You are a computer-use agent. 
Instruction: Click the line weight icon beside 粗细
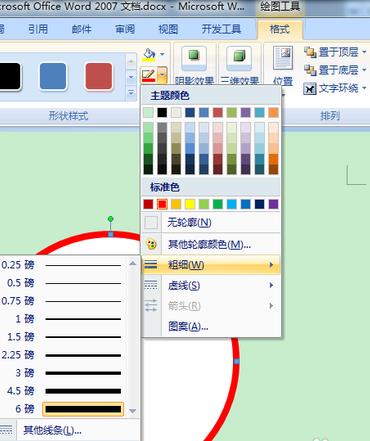click(151, 265)
